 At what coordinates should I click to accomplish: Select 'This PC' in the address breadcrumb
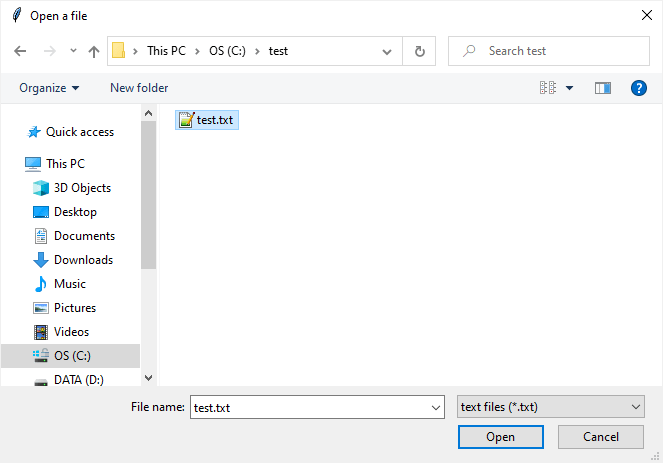tap(166, 51)
